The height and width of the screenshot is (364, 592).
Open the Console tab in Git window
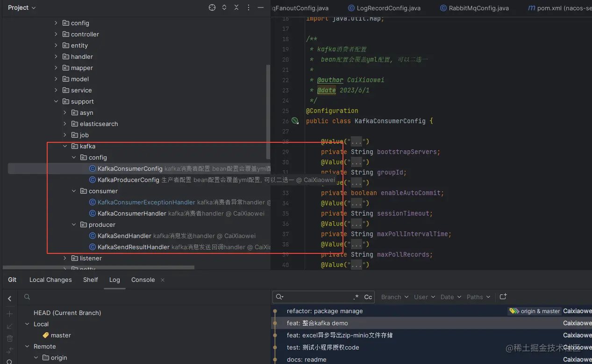pyautogui.click(x=143, y=280)
